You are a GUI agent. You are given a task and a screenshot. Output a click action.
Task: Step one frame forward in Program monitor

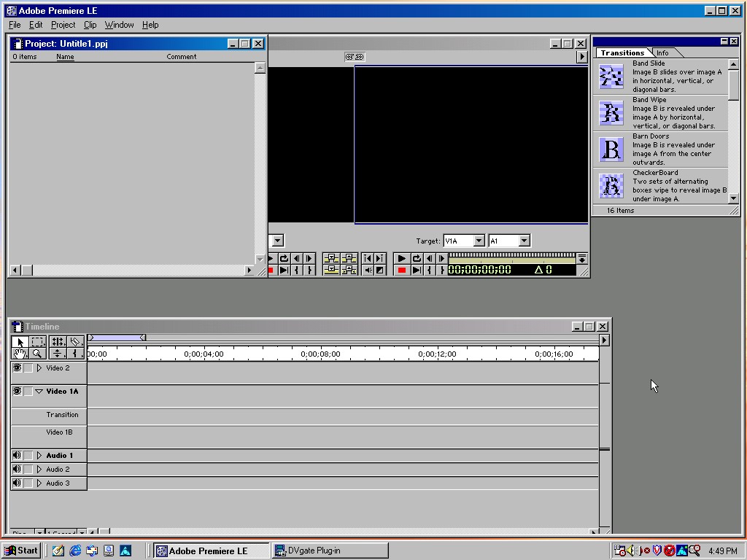tap(441, 259)
